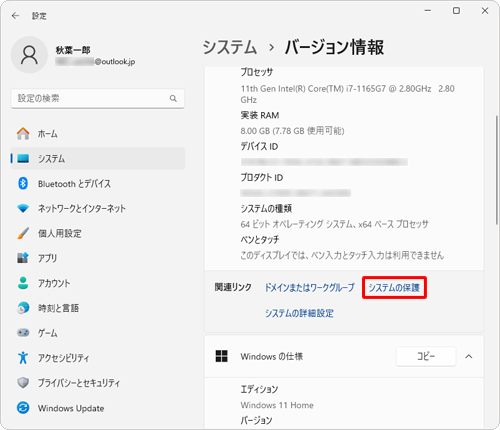500x430 pixels.
Task: Click the search magnifier icon
Action: point(173,98)
